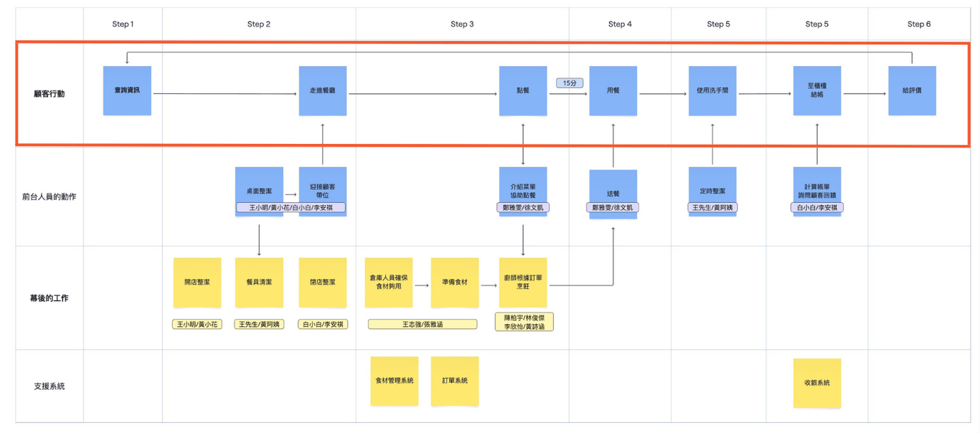Click Step 5 header above 至櫃檯結帳
The width and height of the screenshot is (980, 433).
point(816,24)
